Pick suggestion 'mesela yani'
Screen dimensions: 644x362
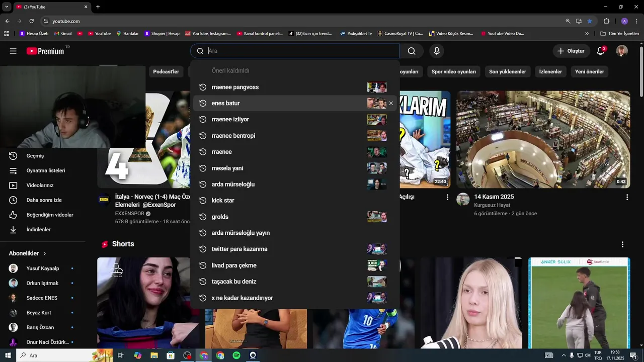click(295, 168)
